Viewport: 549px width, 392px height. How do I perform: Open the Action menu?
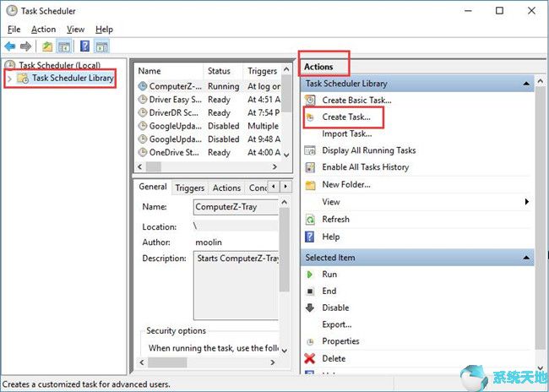pyautogui.click(x=43, y=30)
